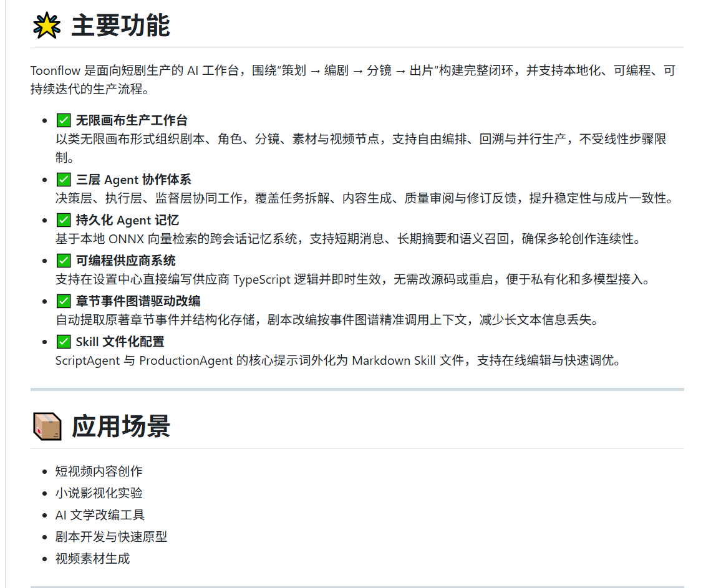The image size is (706, 588).
Task: Click the bold title 章节事件图谱驱动改编
Action: (138, 301)
